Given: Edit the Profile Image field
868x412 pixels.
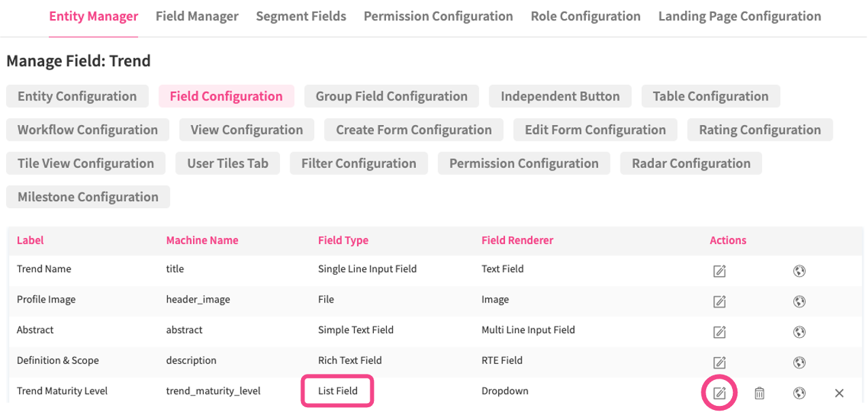Looking at the screenshot, I should coord(719,301).
